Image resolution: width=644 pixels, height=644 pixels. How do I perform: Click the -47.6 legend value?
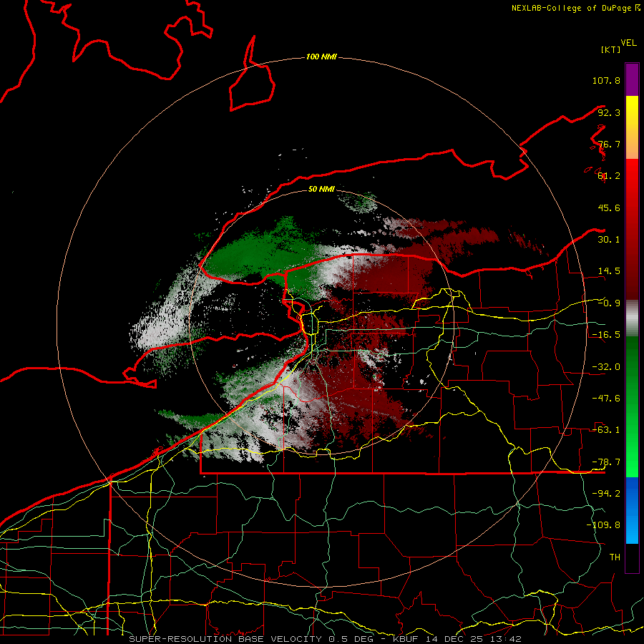click(606, 399)
